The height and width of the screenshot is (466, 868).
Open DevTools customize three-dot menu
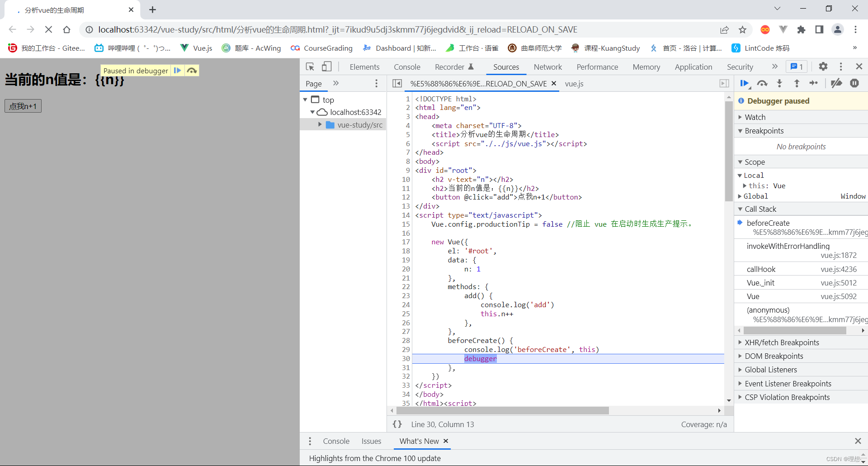pos(841,67)
